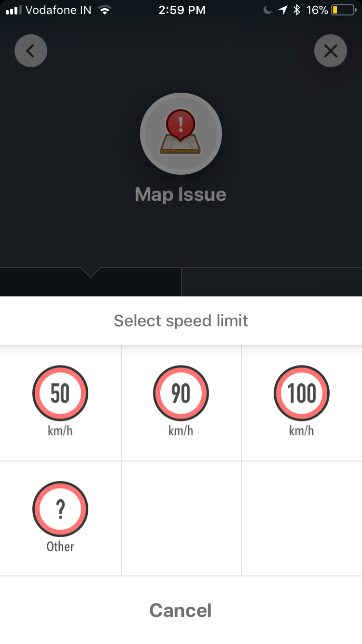Tap the location arrow status icon
This screenshot has width=362, height=644.
[x=283, y=10]
